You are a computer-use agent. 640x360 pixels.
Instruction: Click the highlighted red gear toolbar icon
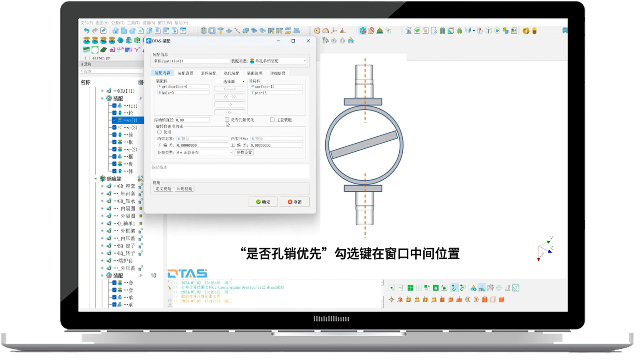(x=362, y=31)
